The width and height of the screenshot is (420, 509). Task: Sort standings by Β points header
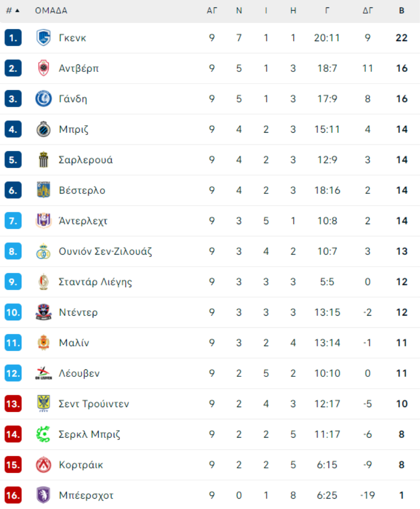[401, 11]
